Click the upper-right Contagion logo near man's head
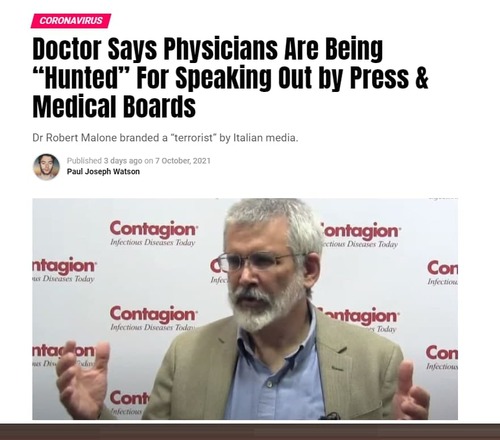The width and height of the screenshot is (500, 440). click(361, 235)
